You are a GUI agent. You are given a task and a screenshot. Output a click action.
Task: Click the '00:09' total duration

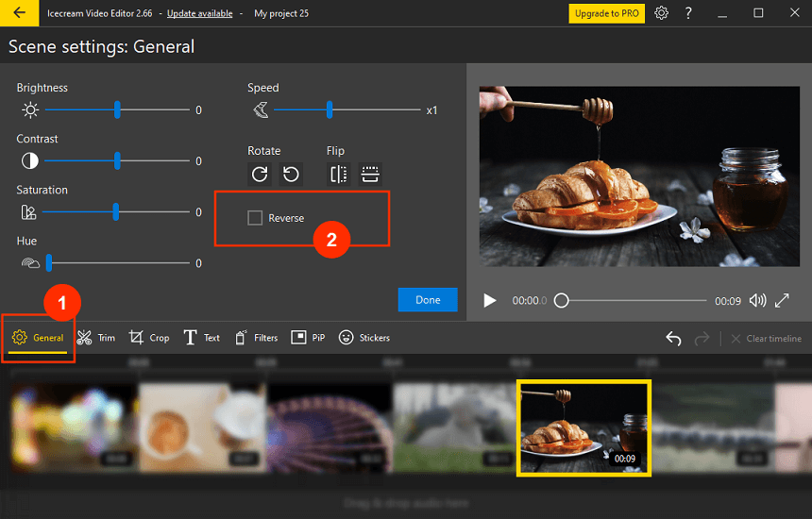point(728,301)
